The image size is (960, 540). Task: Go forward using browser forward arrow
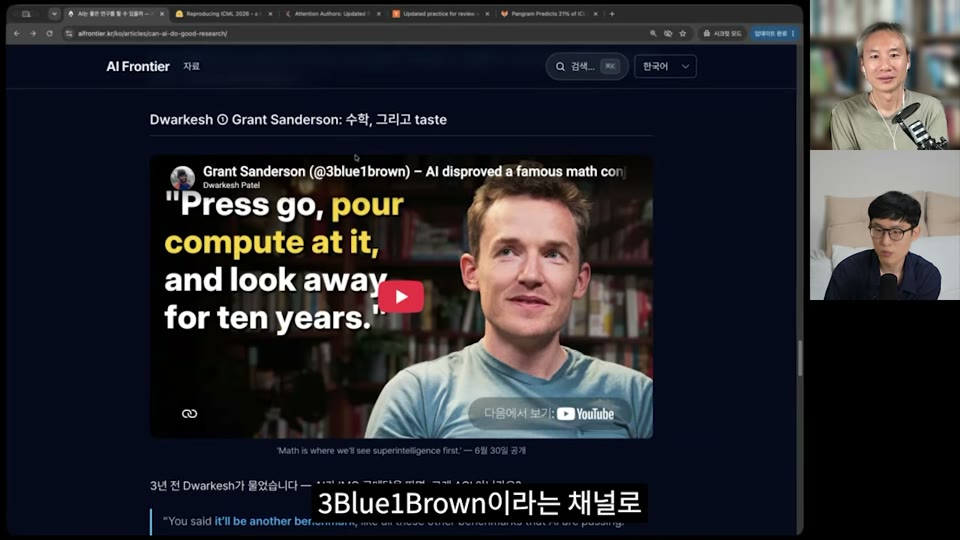click(33, 34)
